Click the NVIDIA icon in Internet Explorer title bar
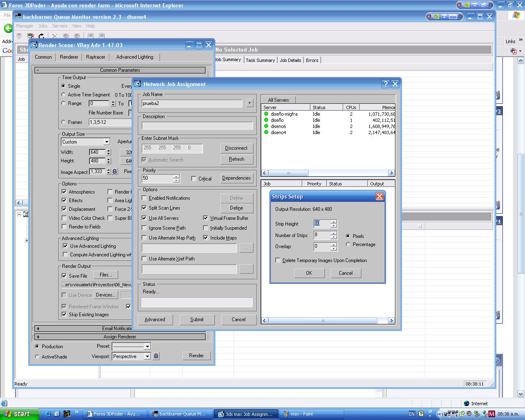The height and width of the screenshot is (420, 525). 466,5
